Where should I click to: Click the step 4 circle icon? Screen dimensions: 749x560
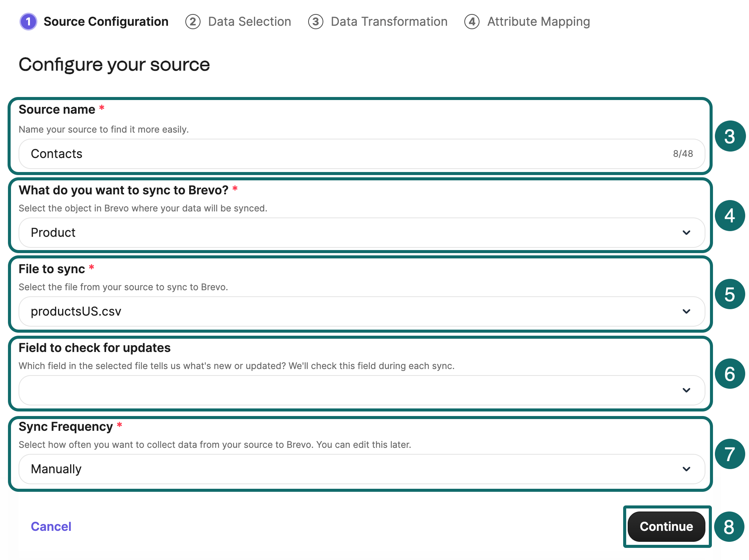[x=472, y=22]
